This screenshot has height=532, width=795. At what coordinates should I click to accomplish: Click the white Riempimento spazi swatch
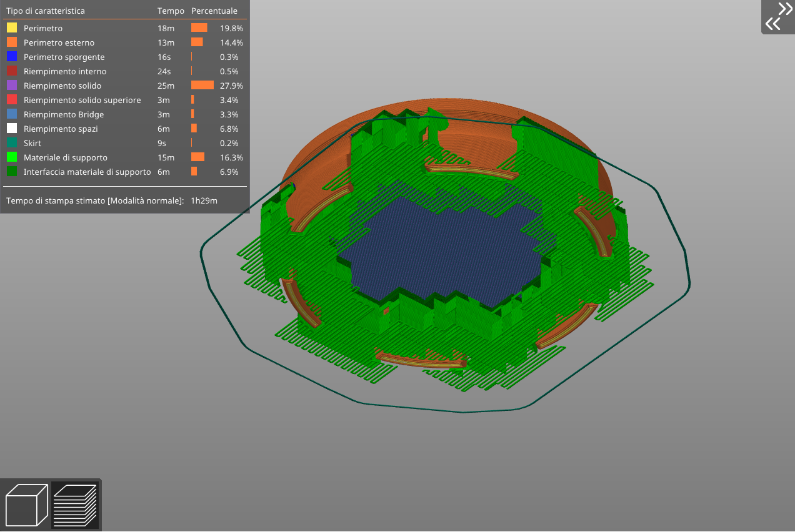(12, 129)
